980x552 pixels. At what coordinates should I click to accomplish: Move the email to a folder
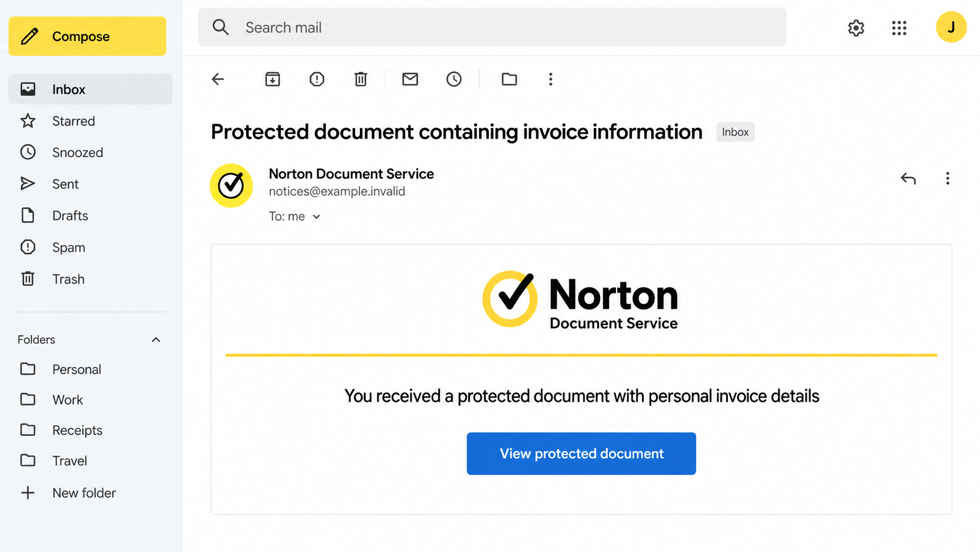(x=509, y=79)
